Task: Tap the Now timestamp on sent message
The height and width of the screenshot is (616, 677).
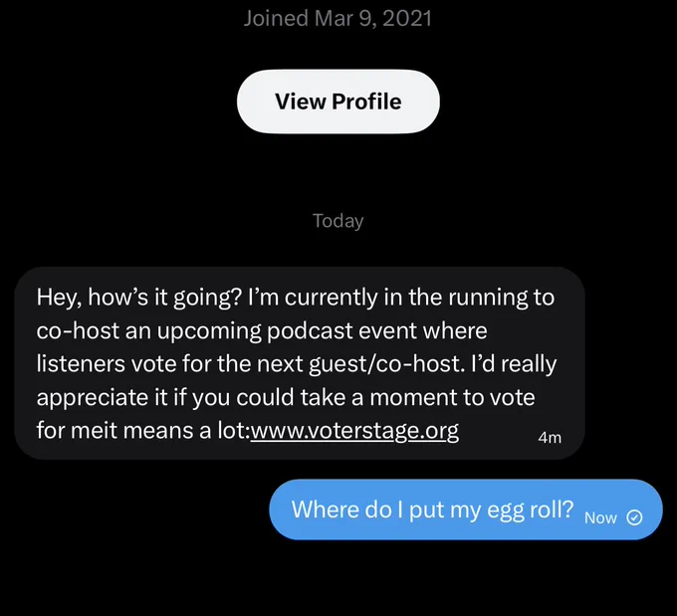Action: [x=600, y=517]
